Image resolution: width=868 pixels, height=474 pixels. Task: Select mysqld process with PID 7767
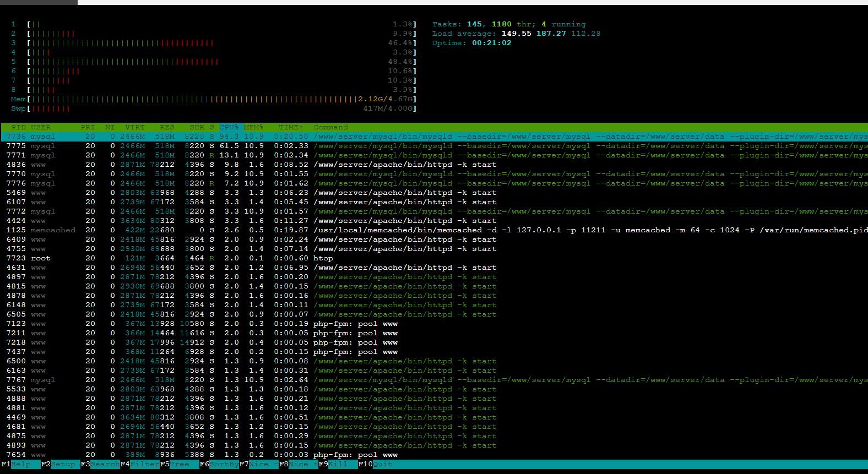pos(434,380)
